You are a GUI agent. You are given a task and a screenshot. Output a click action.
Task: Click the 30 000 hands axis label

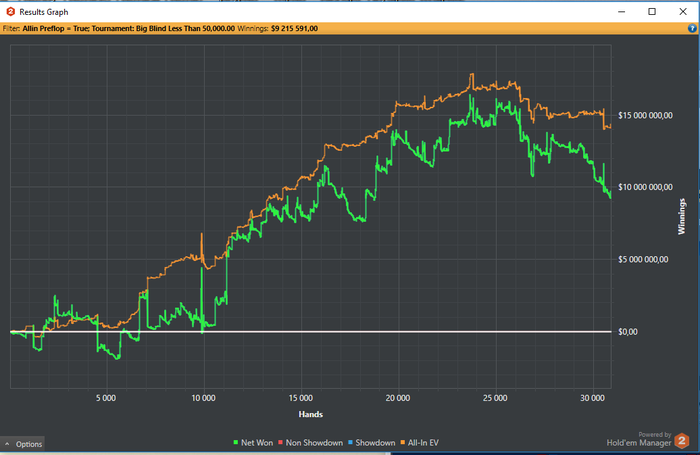592,398
